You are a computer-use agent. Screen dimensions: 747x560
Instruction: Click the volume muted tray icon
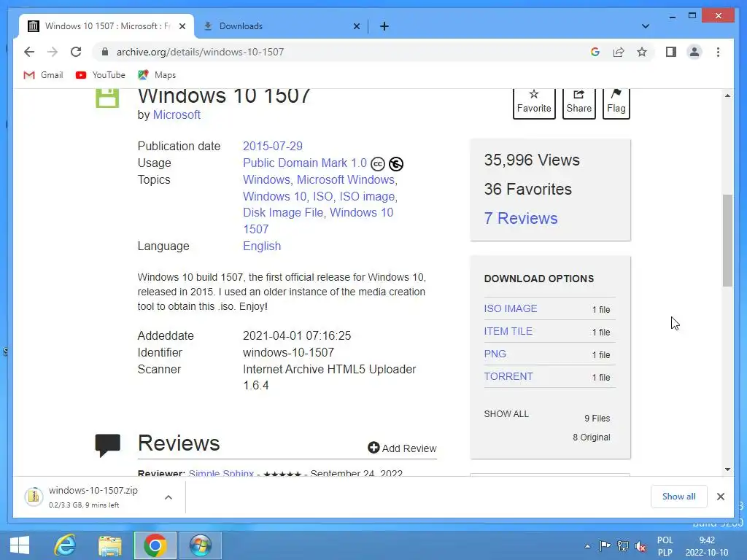pyautogui.click(x=640, y=546)
